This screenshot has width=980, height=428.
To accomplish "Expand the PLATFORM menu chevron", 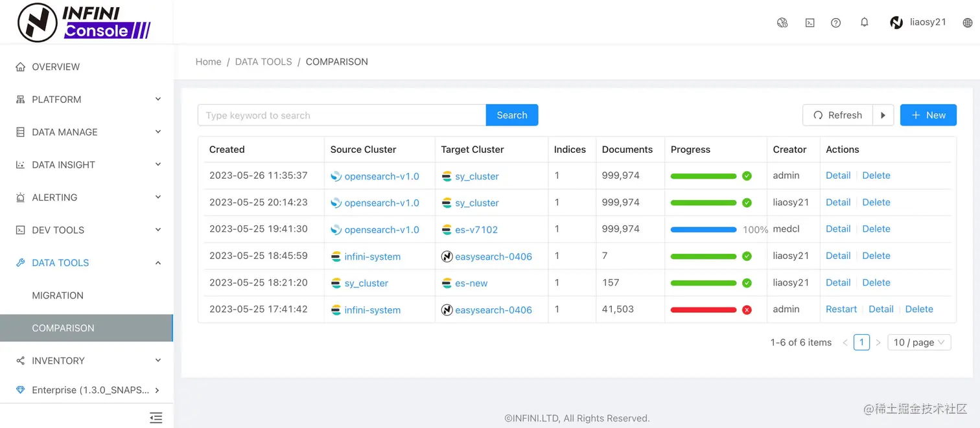I will coord(158,99).
